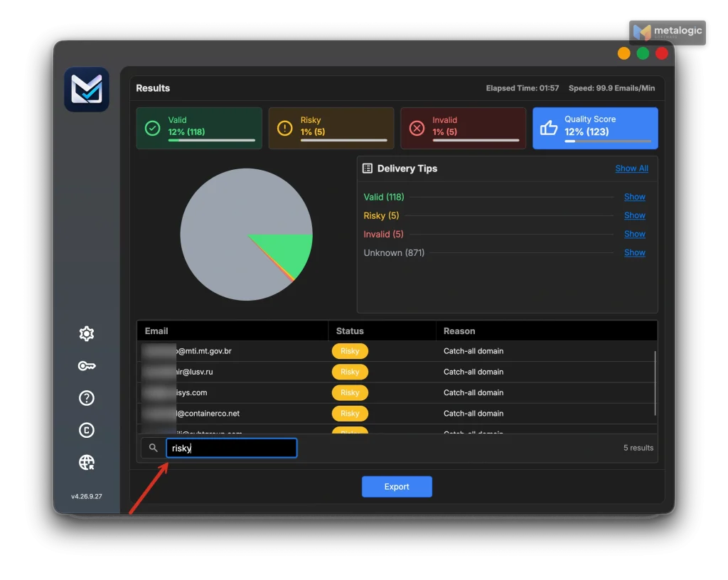This screenshot has width=728, height=580.
Task: Click the Delivery Tips list icon
Action: click(368, 168)
